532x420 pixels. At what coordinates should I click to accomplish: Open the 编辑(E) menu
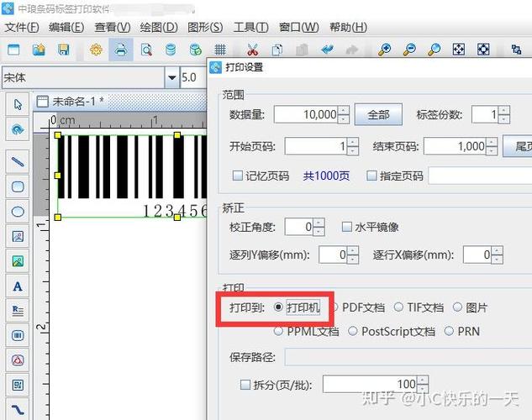pos(66,27)
